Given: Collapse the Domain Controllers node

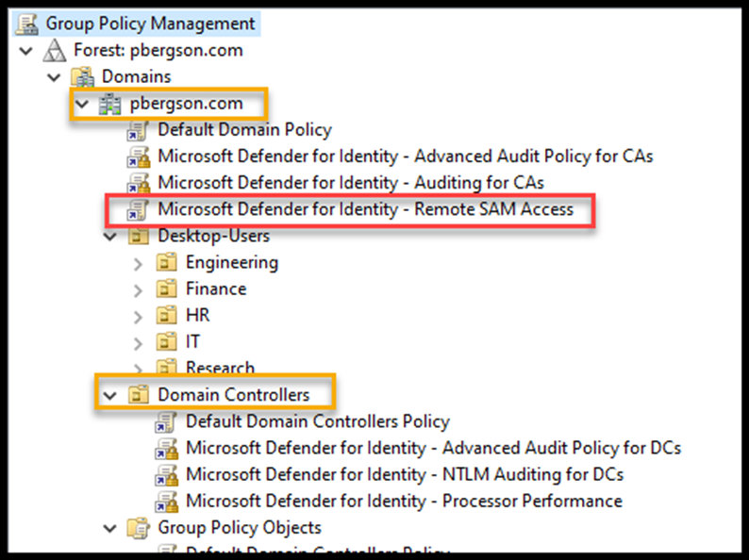Looking at the screenshot, I should pyautogui.click(x=110, y=394).
